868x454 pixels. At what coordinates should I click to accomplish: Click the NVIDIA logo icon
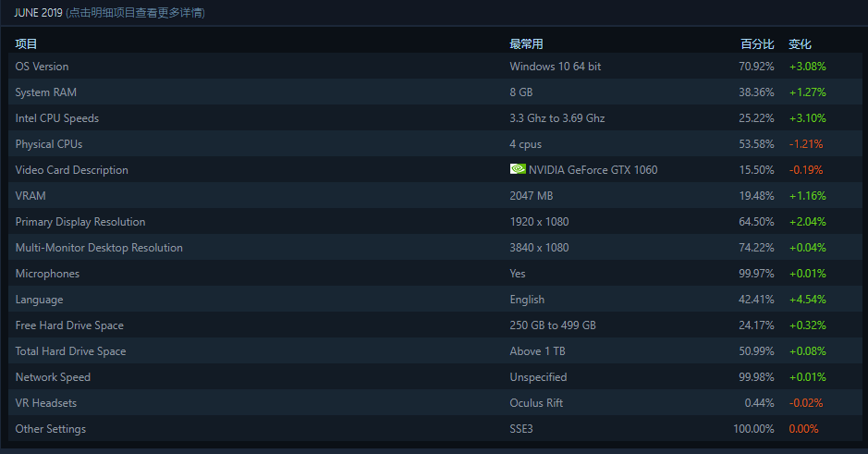518,169
